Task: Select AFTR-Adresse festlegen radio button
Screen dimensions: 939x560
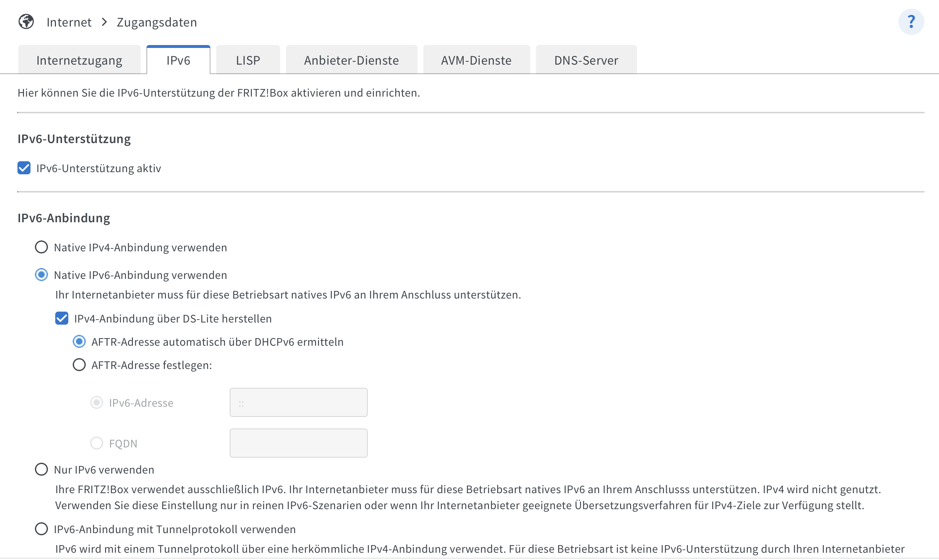Action: pyautogui.click(x=79, y=365)
